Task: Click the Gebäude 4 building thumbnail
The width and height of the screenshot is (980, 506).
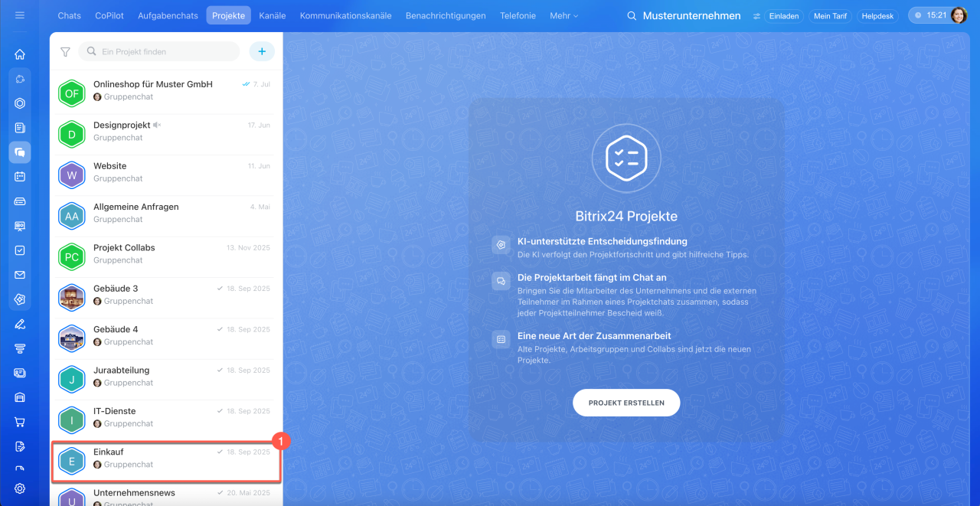Action: click(72, 338)
